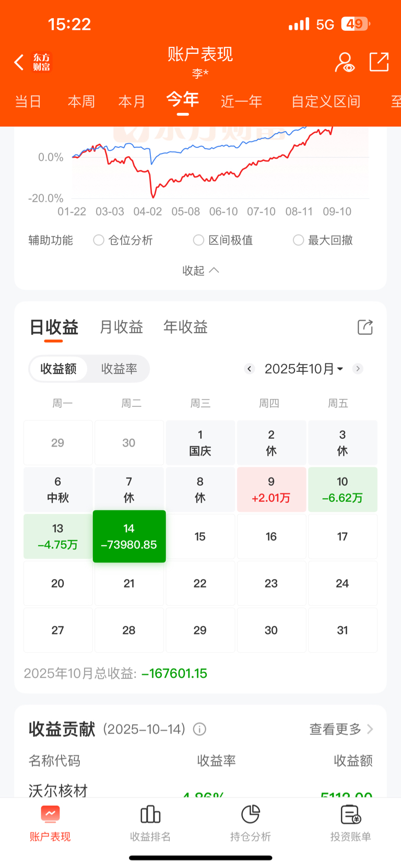Image resolution: width=401 pixels, height=868 pixels.
Task: Tap the share icon in header
Action: pyautogui.click(x=379, y=62)
